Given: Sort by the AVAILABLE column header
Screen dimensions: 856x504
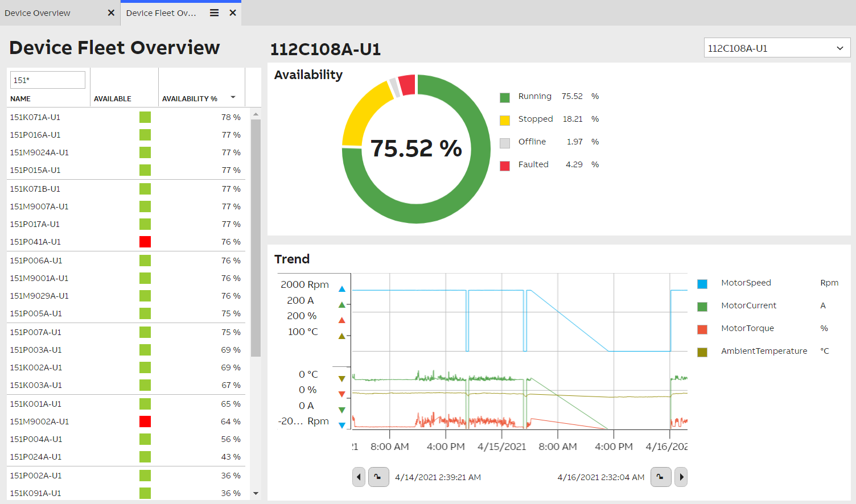Looking at the screenshot, I should [x=113, y=98].
